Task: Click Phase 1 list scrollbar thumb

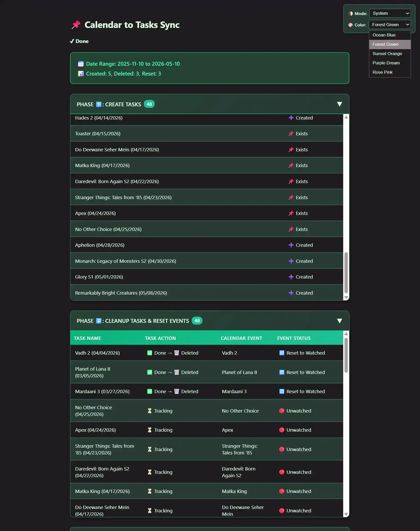Action: point(346,273)
